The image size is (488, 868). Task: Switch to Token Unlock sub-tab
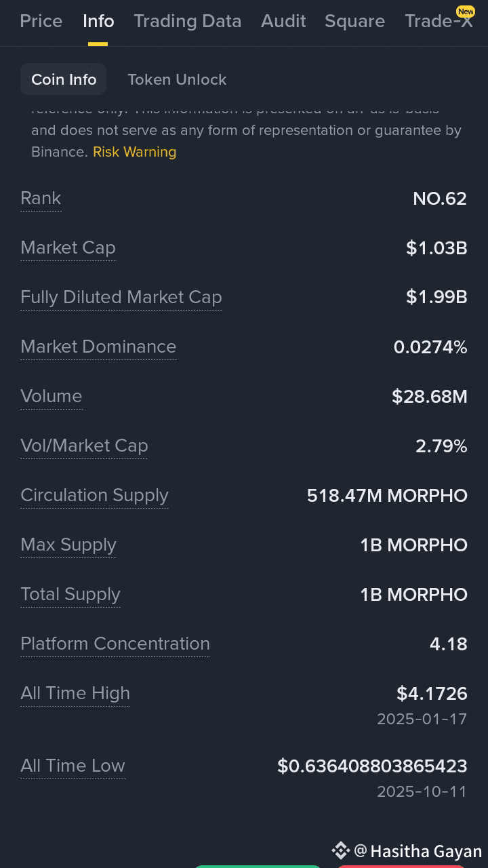click(x=177, y=79)
